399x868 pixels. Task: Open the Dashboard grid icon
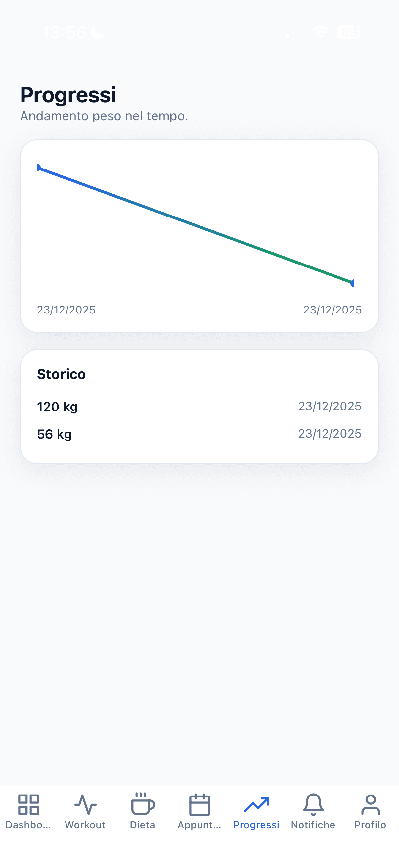(x=29, y=805)
